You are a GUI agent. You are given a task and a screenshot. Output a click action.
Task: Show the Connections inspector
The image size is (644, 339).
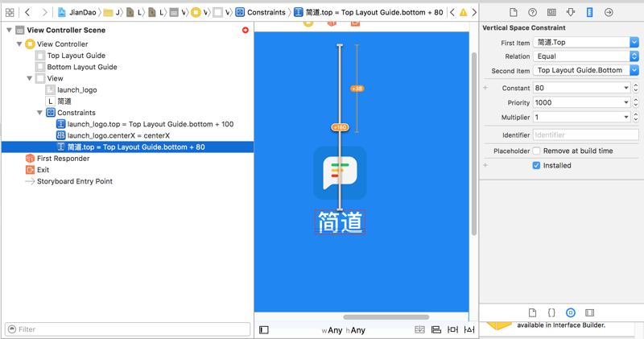(x=609, y=12)
